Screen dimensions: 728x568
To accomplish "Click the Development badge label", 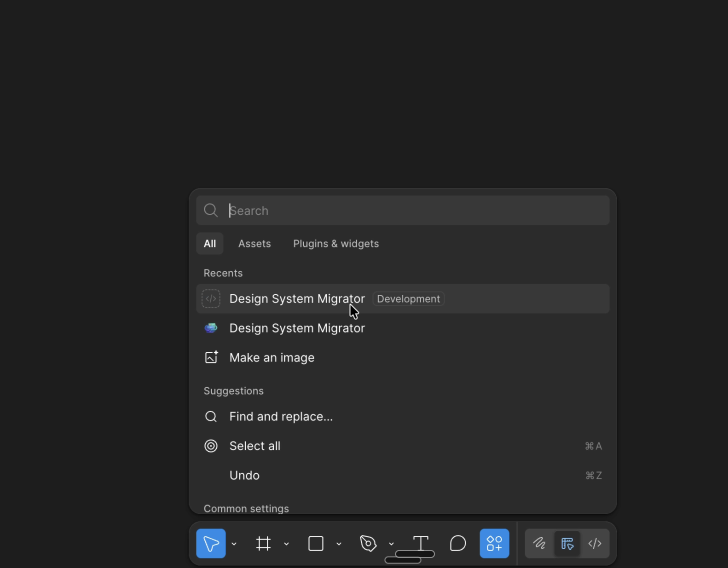I will (x=408, y=299).
